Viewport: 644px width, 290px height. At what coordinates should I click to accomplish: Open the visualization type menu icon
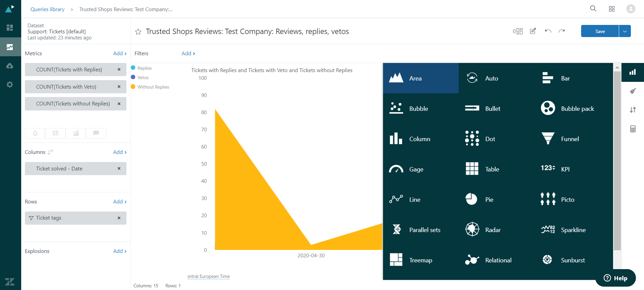pos(633,72)
